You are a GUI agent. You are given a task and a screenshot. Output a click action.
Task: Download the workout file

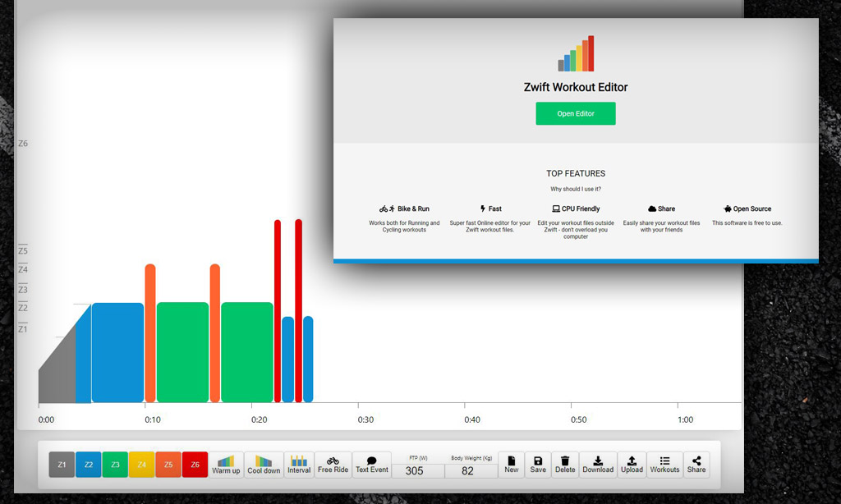pyautogui.click(x=598, y=465)
